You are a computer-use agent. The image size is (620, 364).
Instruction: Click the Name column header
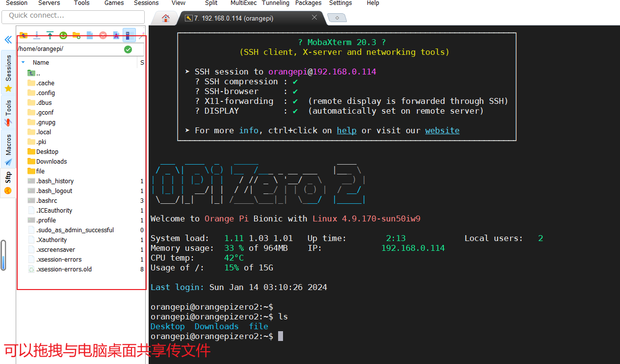point(41,62)
